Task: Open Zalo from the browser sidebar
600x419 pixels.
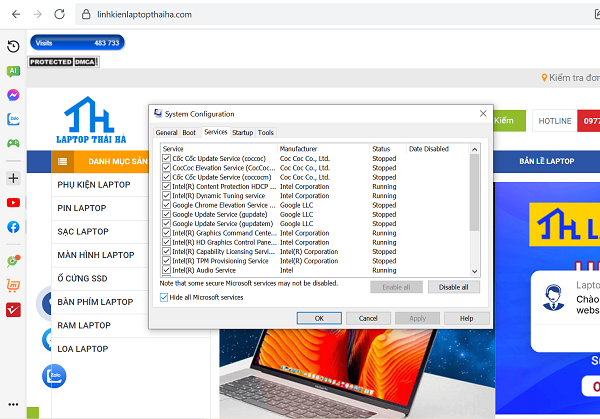Action: pos(13,119)
